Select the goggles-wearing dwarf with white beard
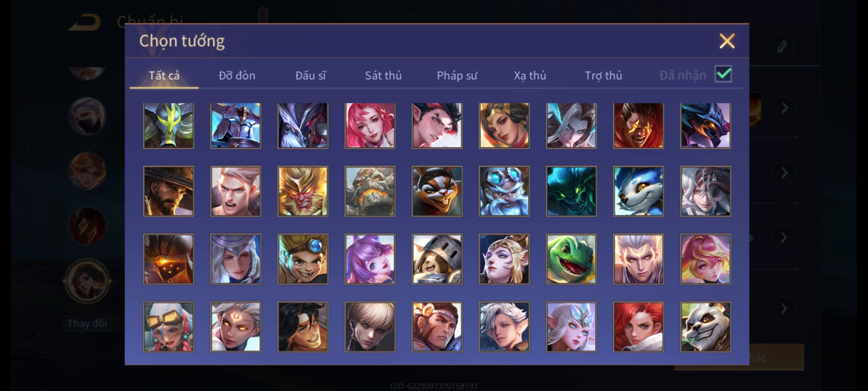 [x=504, y=191]
